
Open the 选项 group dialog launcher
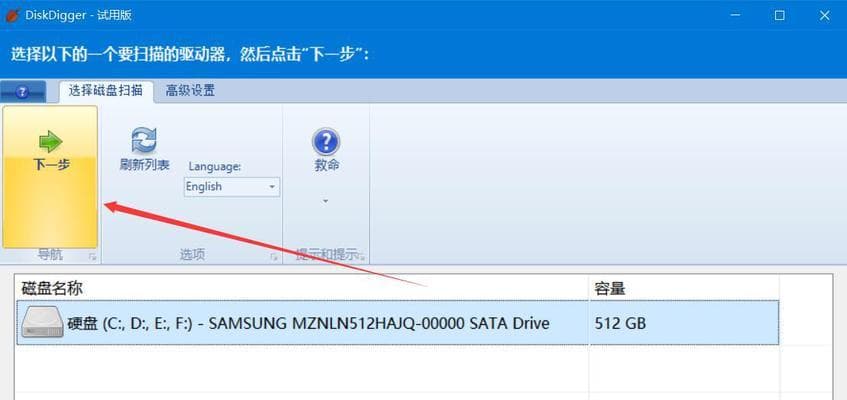coord(274,257)
